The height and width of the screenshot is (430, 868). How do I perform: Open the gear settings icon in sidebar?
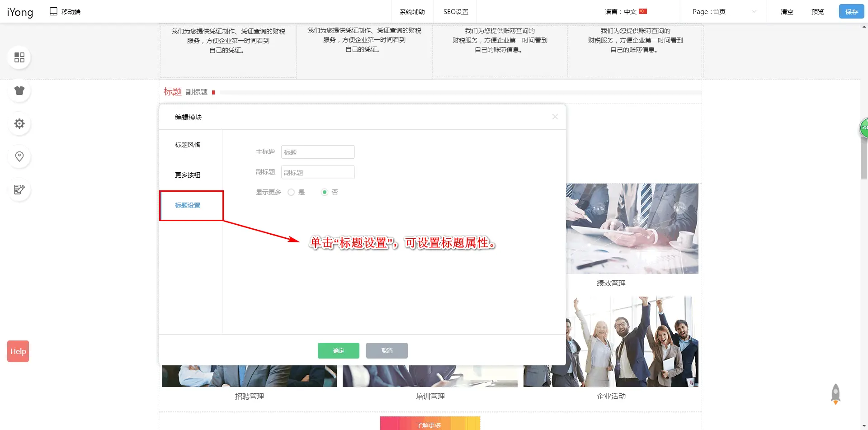coord(19,123)
